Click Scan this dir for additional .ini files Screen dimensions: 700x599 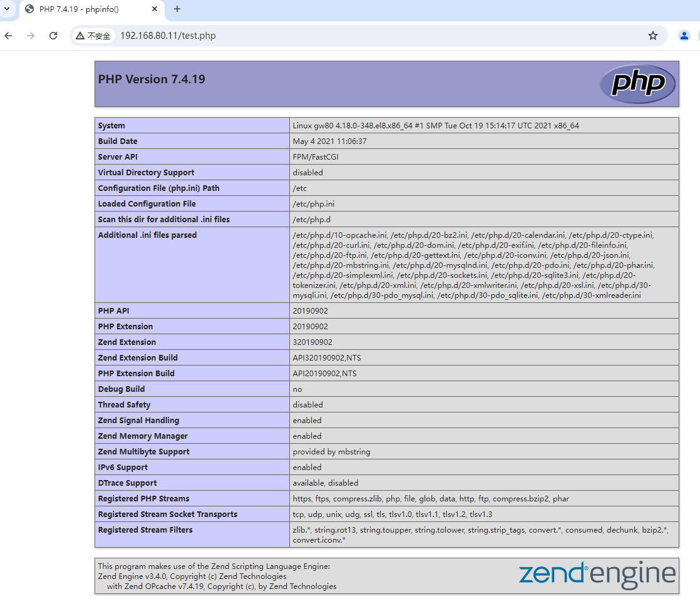(x=164, y=220)
